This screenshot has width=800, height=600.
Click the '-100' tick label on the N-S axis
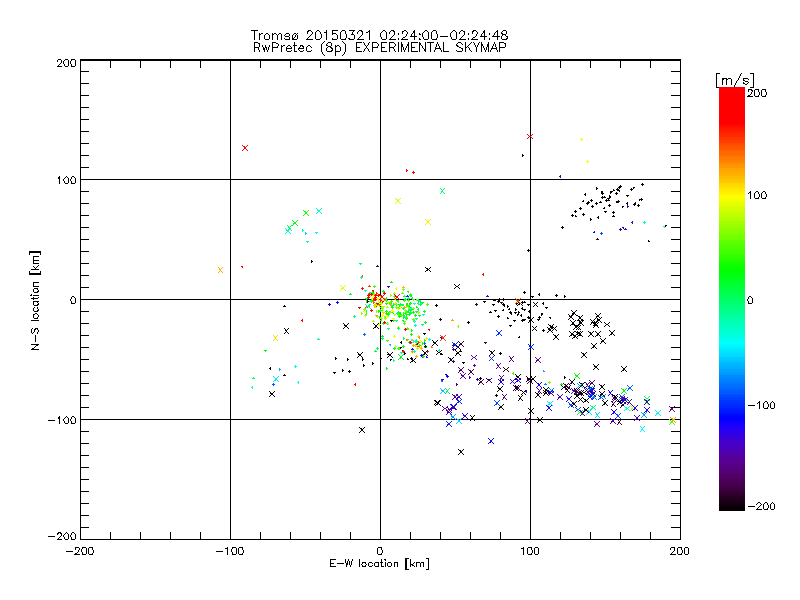tap(62, 420)
